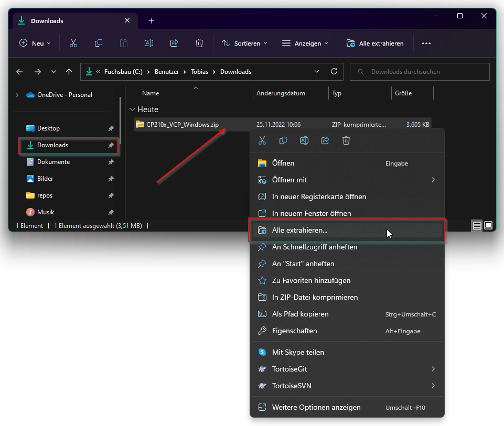The image size is (504, 426).
Task: Unpin Dokumente from quick access
Action: click(x=111, y=162)
